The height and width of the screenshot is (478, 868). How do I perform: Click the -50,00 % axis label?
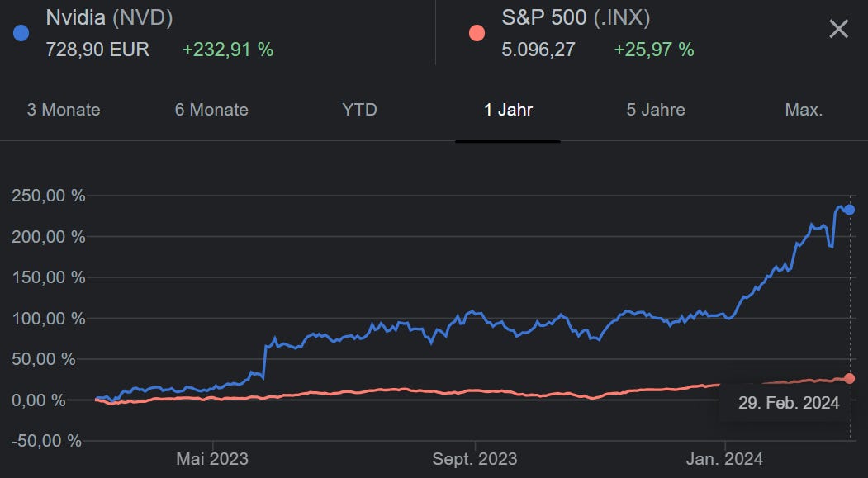46,441
